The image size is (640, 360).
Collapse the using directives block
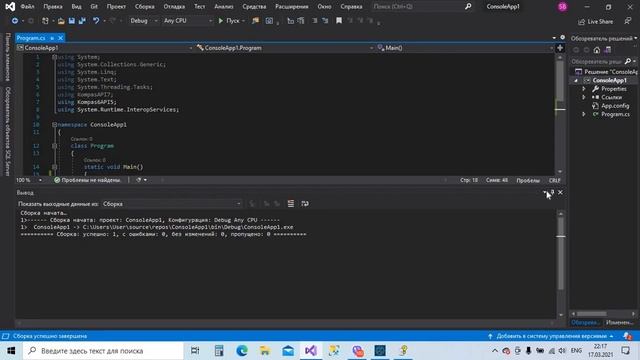(x=54, y=57)
